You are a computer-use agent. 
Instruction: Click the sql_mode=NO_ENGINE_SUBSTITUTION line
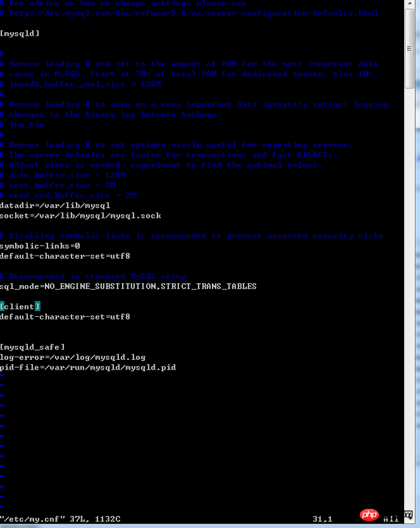(x=128, y=286)
